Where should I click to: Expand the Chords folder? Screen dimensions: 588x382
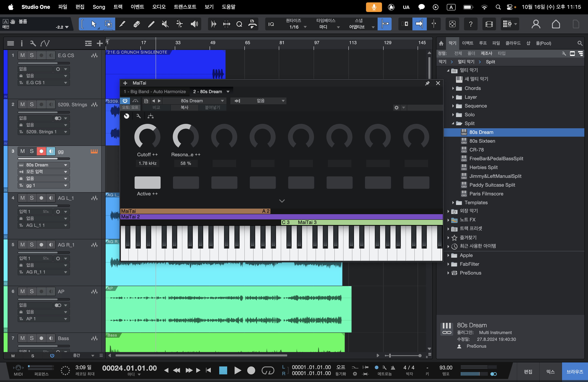453,88
